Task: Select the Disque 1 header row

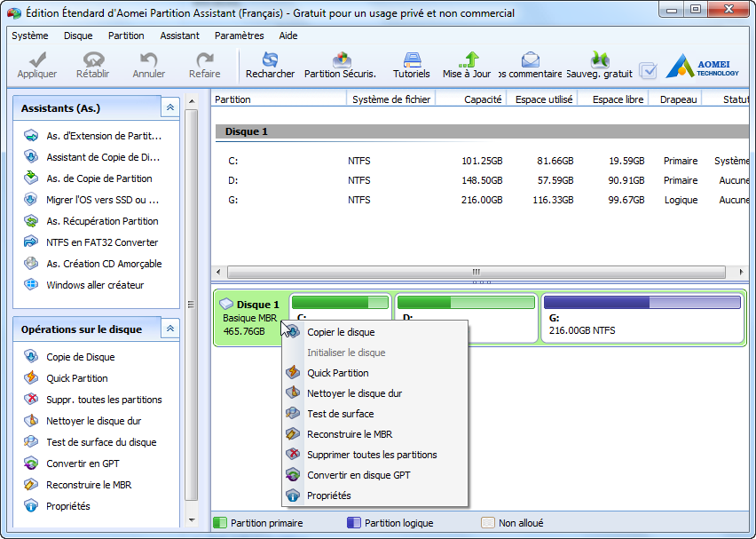Action: pyautogui.click(x=482, y=131)
